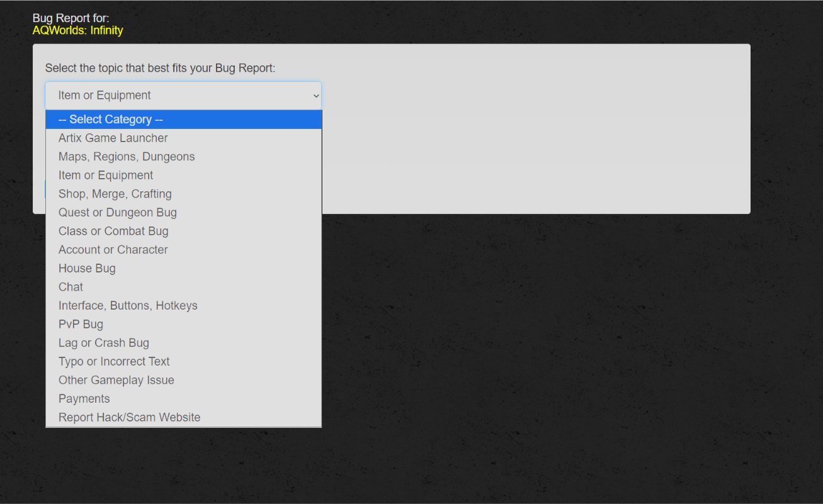This screenshot has width=823, height=504.
Task: Choose Account or Character category
Action: coord(183,250)
